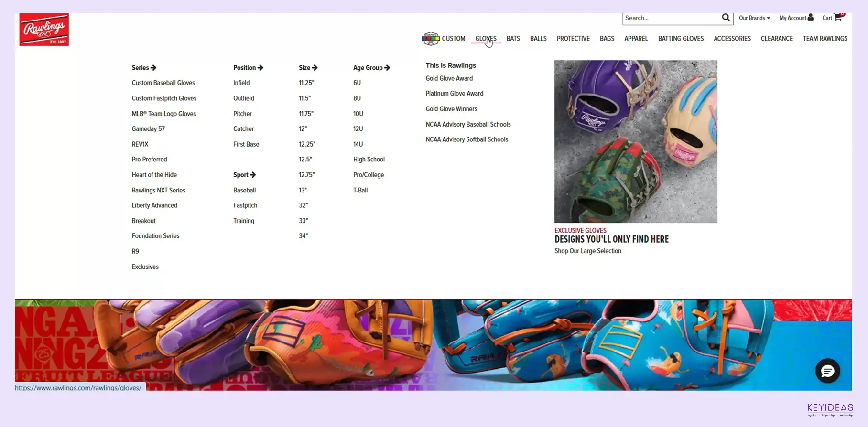Viewport: 868px width, 427px height.
Task: Pick glove size 11.25"
Action: tap(306, 83)
